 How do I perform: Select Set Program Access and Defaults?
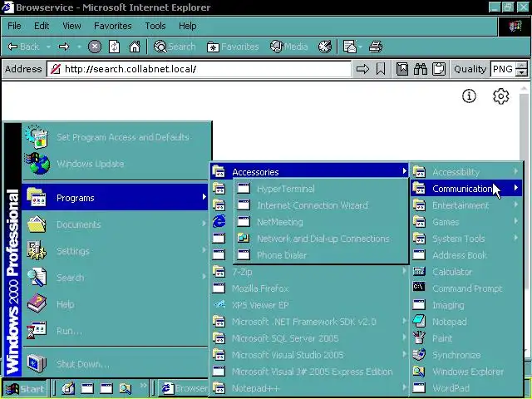pos(116,137)
